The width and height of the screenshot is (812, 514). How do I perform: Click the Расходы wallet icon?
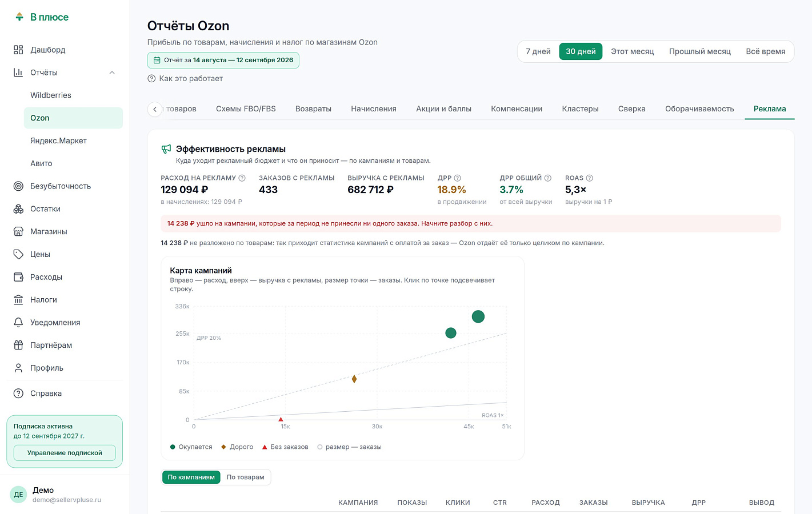click(x=18, y=277)
